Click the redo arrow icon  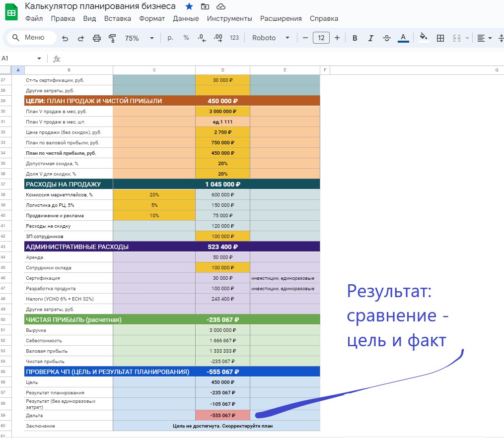[80, 38]
